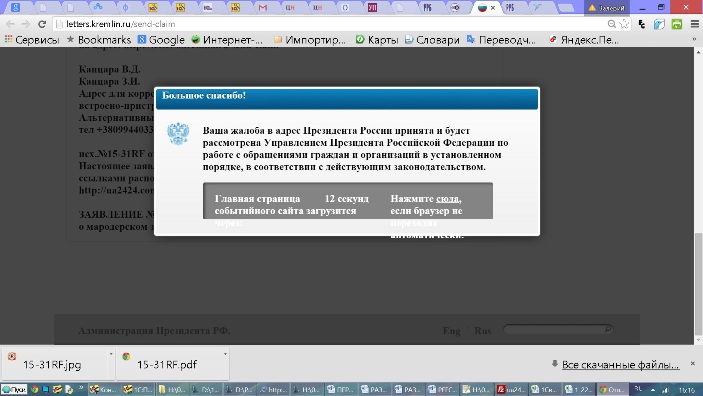703x396 pixels.
Task: Go forward using the forward arrow
Action: (26, 24)
